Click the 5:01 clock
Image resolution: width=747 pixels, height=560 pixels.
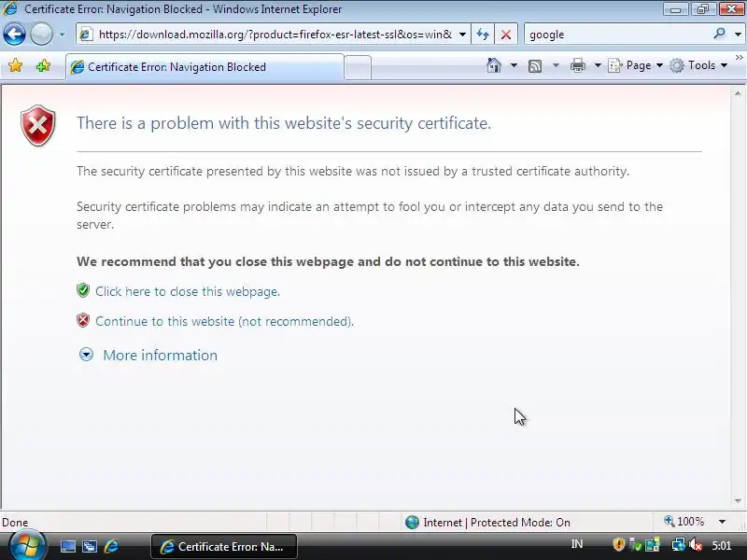coord(721,545)
